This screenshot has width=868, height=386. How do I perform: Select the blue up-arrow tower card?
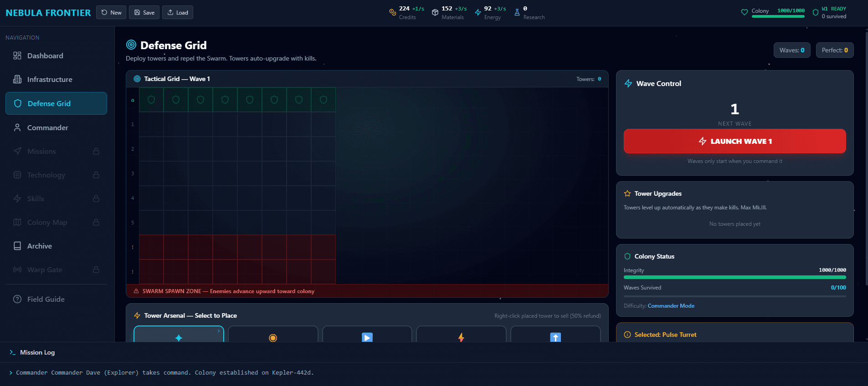(x=555, y=334)
